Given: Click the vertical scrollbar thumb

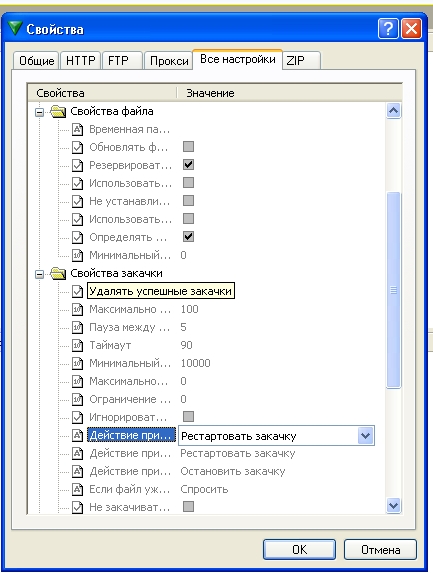Looking at the screenshot, I should pos(393,290).
